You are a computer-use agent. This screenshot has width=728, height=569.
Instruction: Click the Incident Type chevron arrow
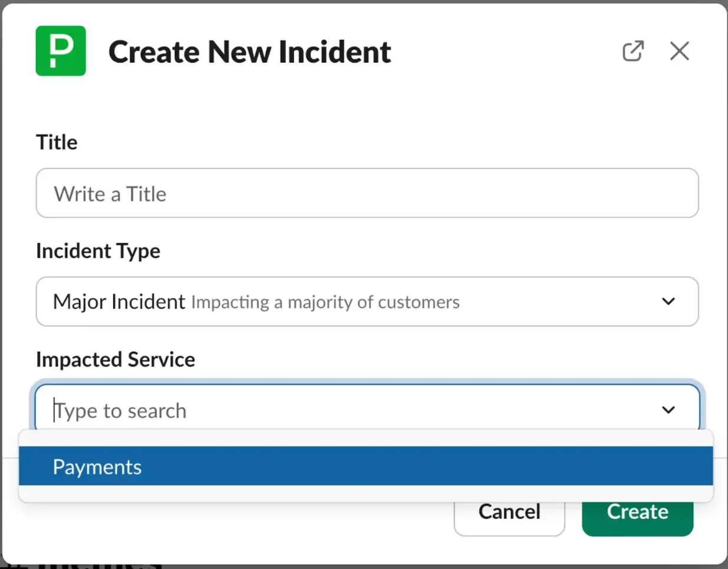coord(668,302)
